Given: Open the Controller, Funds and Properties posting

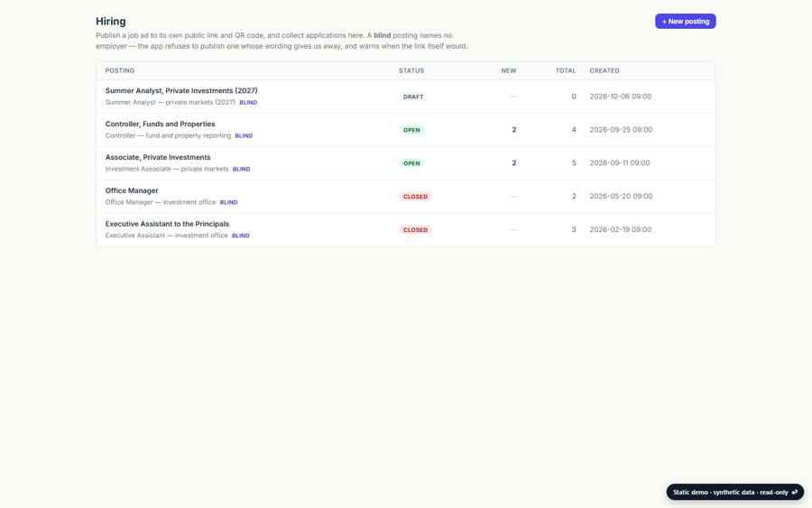Looking at the screenshot, I should (x=160, y=124).
